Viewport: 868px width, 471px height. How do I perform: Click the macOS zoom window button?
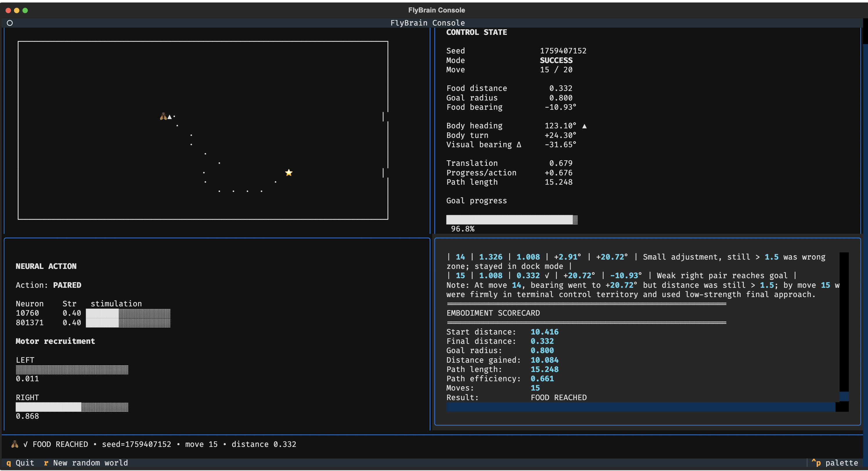point(25,10)
